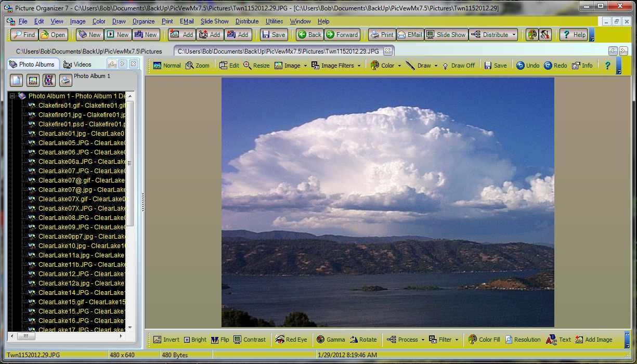The width and height of the screenshot is (637, 364).
Task: Click the Add Image icon
Action: tap(594, 339)
